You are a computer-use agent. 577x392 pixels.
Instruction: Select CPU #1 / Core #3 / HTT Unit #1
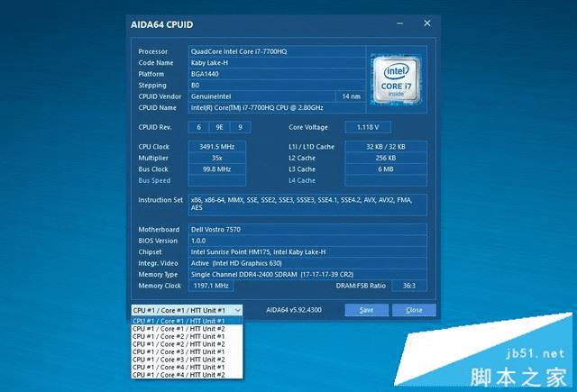pyautogui.click(x=187, y=352)
